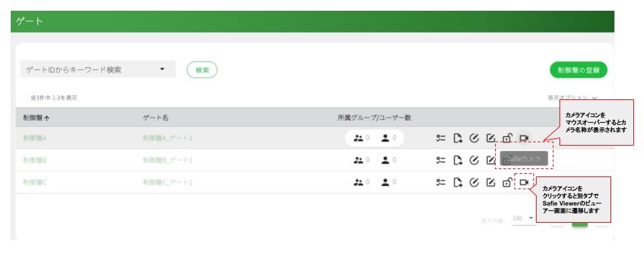This screenshot has width=644, height=255.
Task: Click the ゲート名 column header
Action: tap(156, 117)
